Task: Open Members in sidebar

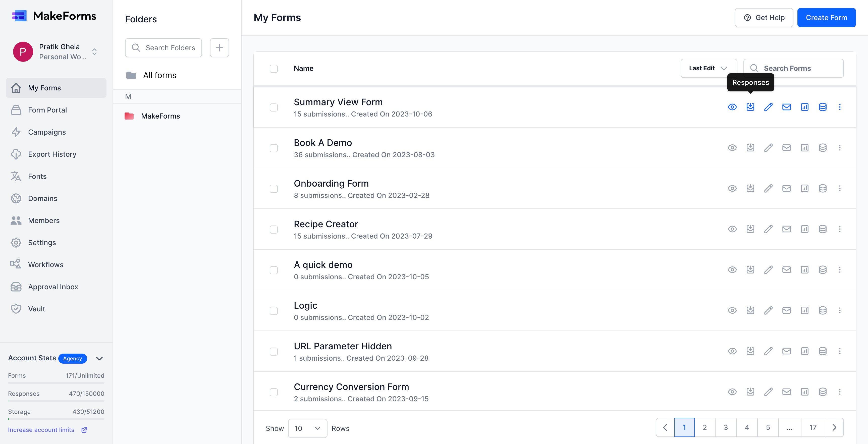Action: pos(56,221)
